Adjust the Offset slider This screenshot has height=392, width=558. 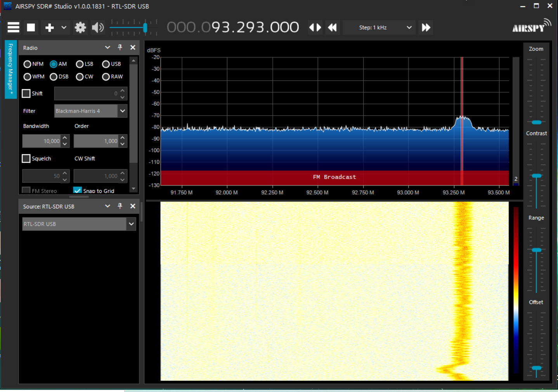tap(537, 368)
